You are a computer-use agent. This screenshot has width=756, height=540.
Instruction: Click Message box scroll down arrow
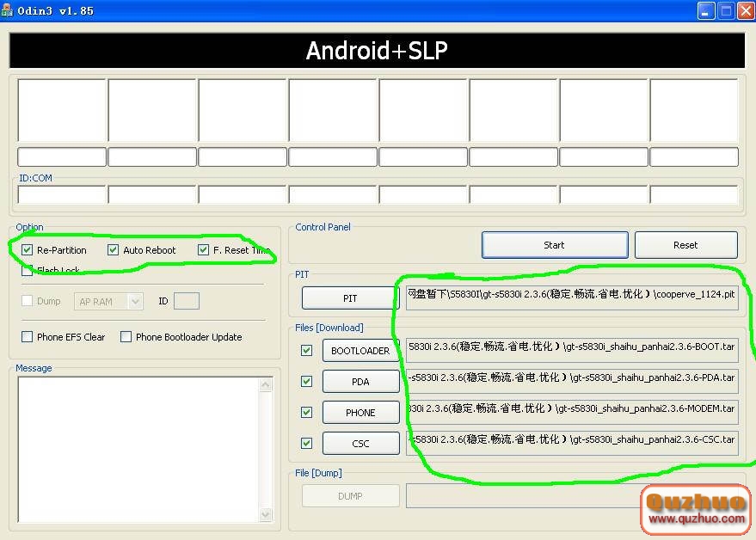(265, 514)
